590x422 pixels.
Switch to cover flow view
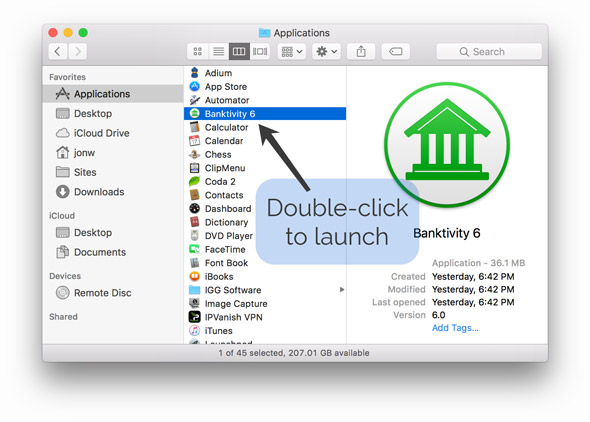pyautogui.click(x=260, y=51)
